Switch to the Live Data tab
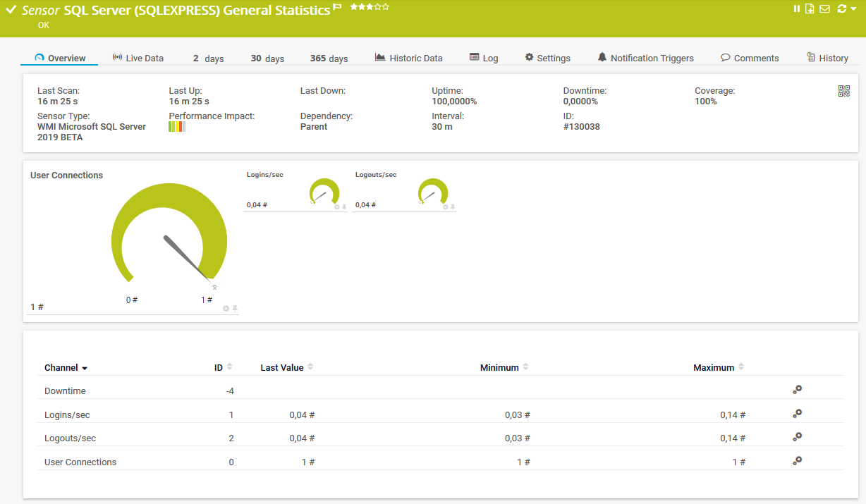 [138, 59]
